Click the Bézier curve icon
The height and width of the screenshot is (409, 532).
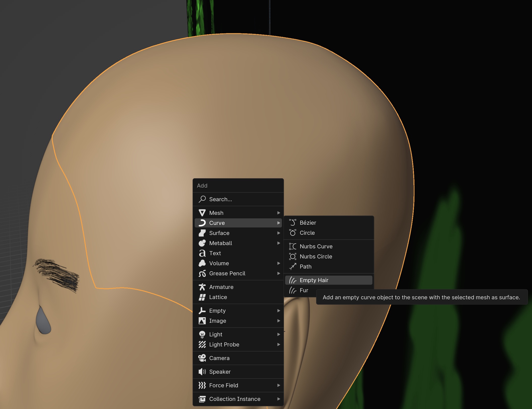pos(292,223)
